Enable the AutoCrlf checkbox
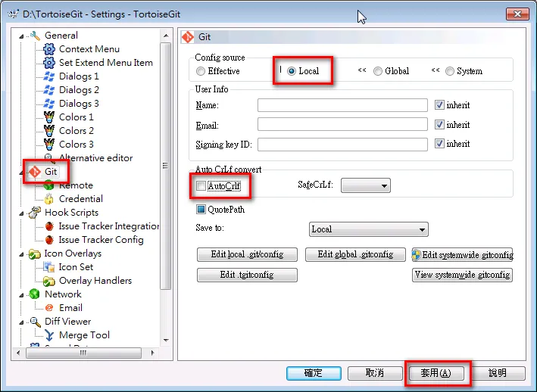The height and width of the screenshot is (392, 537). tap(201, 185)
